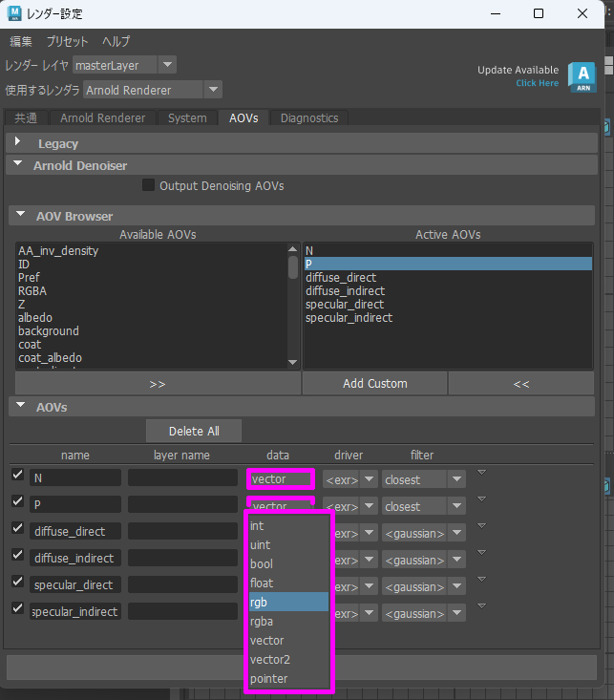The width and height of the screenshot is (614, 700).
Task: Open the data type dropdown for N
Action: (281, 479)
